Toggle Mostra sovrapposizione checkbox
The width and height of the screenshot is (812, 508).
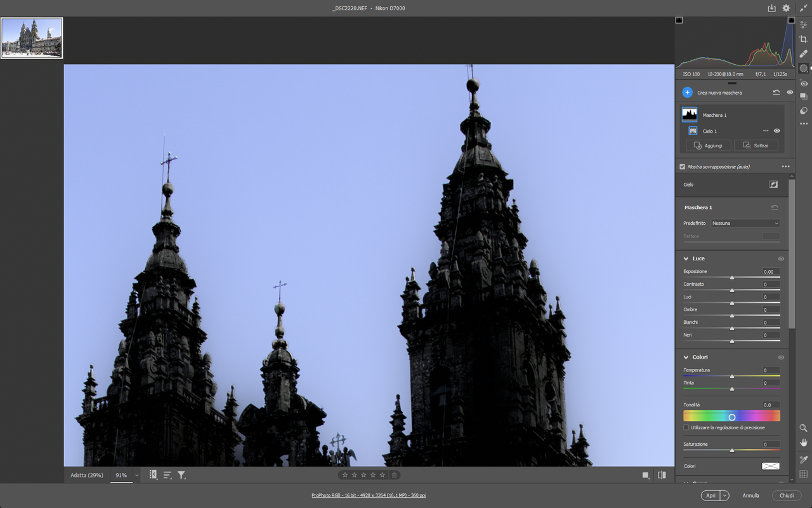coord(683,167)
